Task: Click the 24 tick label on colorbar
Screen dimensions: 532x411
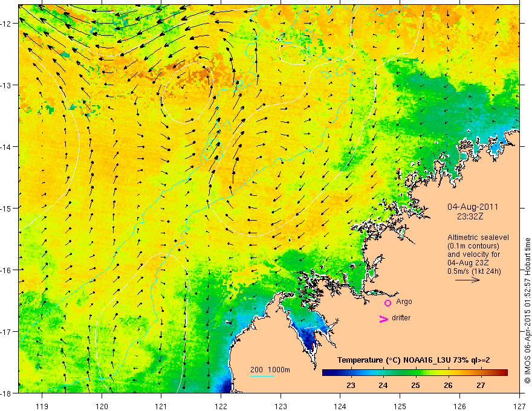Action: coord(383,386)
